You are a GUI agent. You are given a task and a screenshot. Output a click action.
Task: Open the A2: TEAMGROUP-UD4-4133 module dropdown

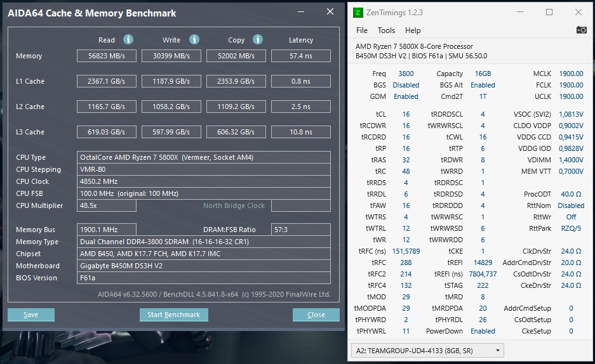click(x=427, y=351)
